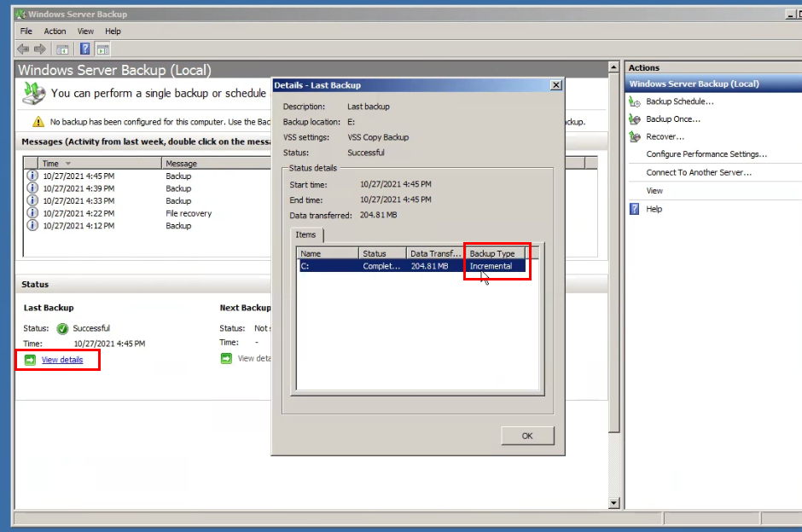The width and height of the screenshot is (802, 532).
Task: Click the Incremental backup type cell
Action: [491, 266]
